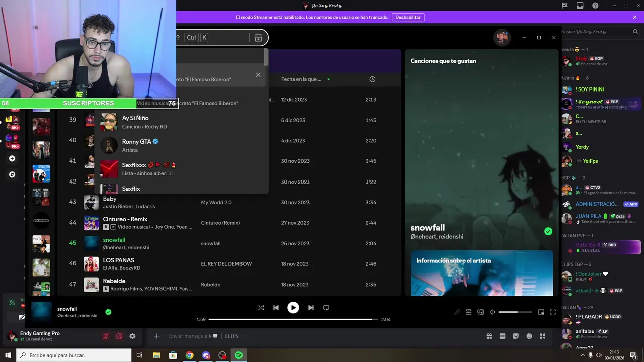The height and width of the screenshot is (362, 644).
Task: Play the song snowfall with the Spotify play button
Action: point(293,308)
